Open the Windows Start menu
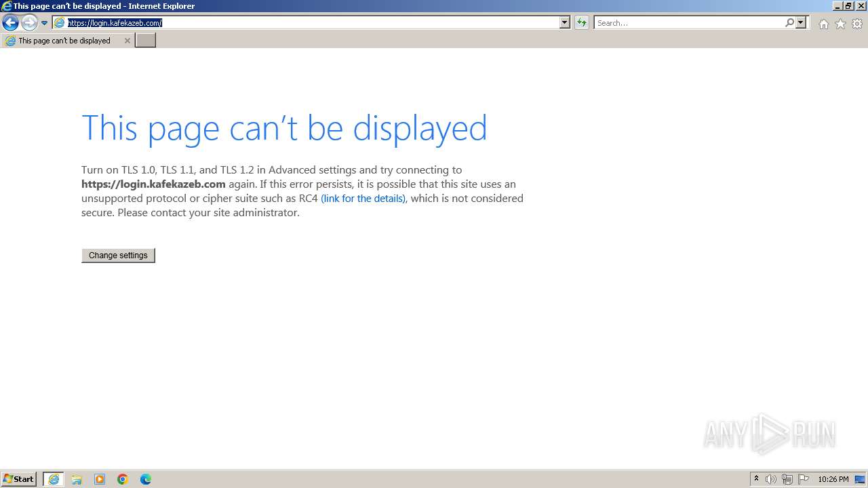The height and width of the screenshot is (488, 868). tap(19, 479)
